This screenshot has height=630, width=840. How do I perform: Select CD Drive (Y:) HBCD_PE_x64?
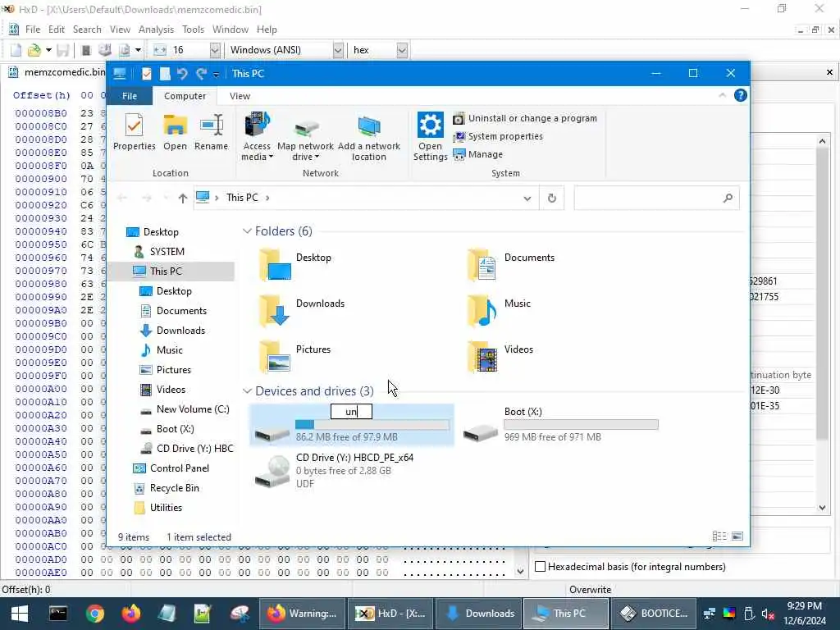353,470
